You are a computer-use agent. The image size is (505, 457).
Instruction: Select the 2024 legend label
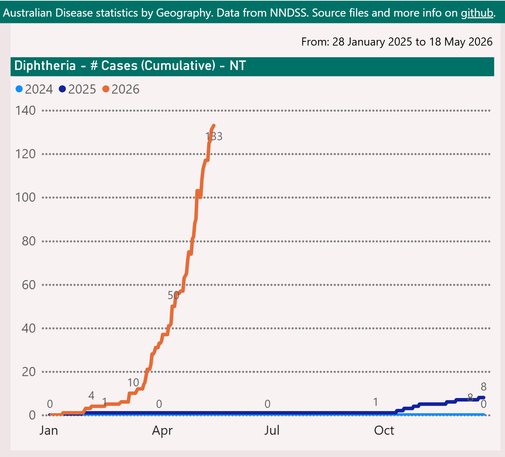point(39,89)
